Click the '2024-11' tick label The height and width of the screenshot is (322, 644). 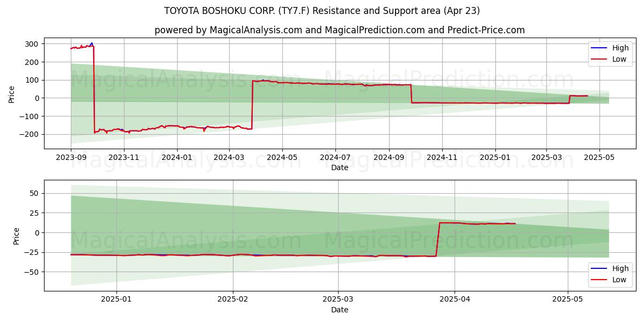442,158
